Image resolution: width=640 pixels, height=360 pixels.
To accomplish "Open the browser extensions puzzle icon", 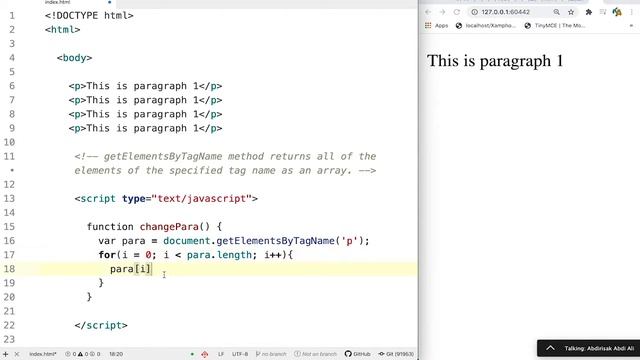I will pos(589,12).
